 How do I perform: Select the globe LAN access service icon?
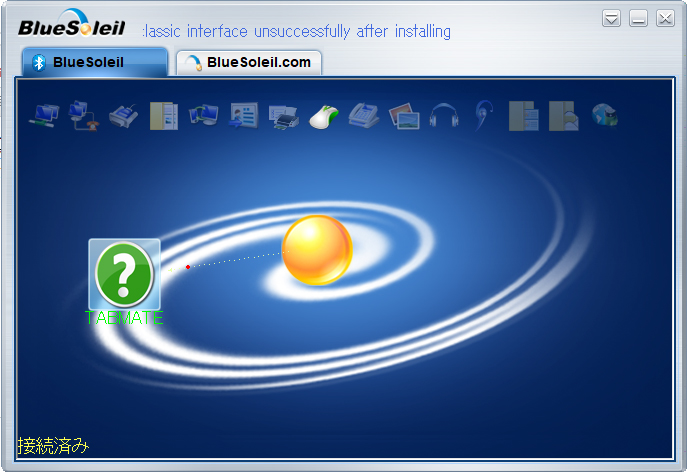coord(605,115)
